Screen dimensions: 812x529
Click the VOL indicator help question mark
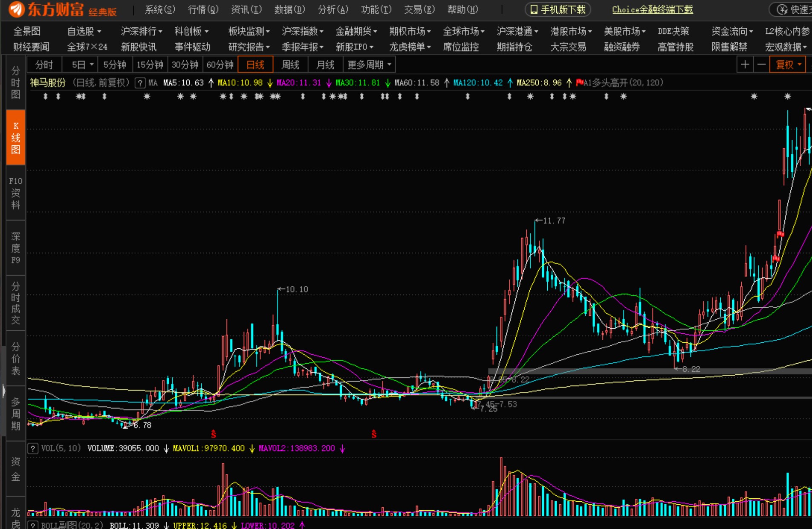33,448
